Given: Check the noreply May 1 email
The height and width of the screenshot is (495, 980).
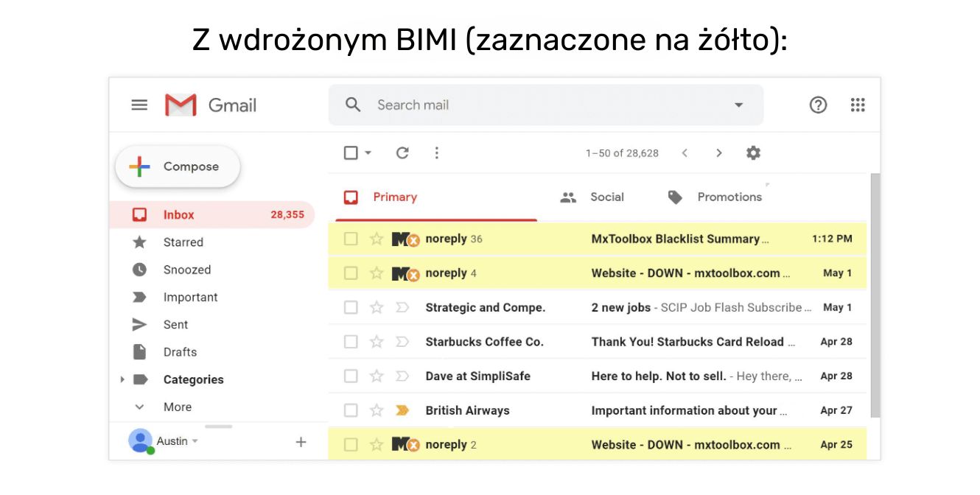Looking at the screenshot, I should [351, 273].
